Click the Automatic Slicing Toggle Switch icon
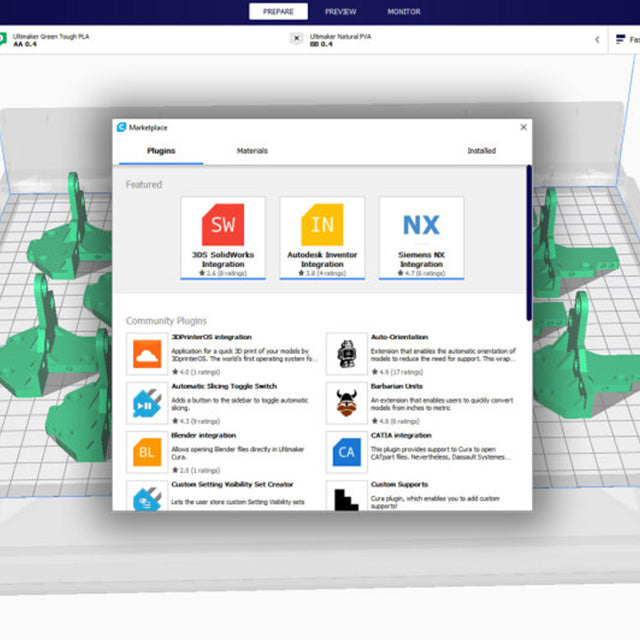The height and width of the screenshot is (640, 640). (147, 403)
